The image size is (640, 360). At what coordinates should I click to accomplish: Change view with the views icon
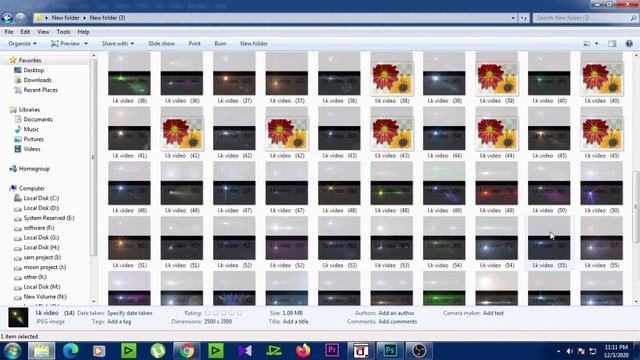pos(587,43)
